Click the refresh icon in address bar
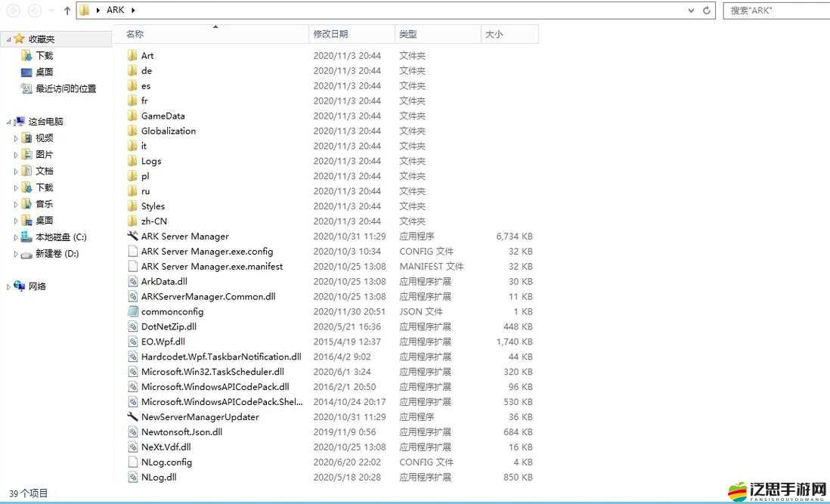The height and width of the screenshot is (504, 830). 706,10
